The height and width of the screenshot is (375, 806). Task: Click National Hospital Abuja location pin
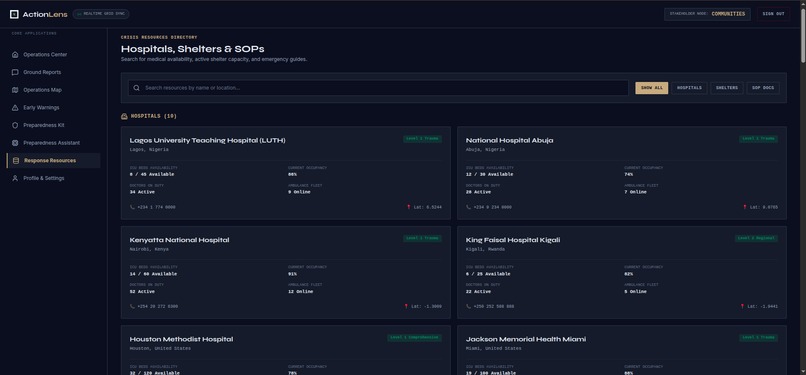tap(745, 207)
